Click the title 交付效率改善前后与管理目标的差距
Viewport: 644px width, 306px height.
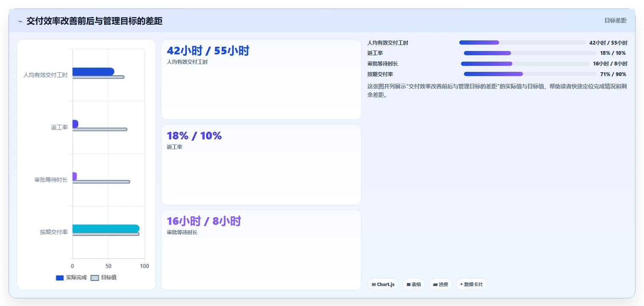pyautogui.click(x=94, y=21)
